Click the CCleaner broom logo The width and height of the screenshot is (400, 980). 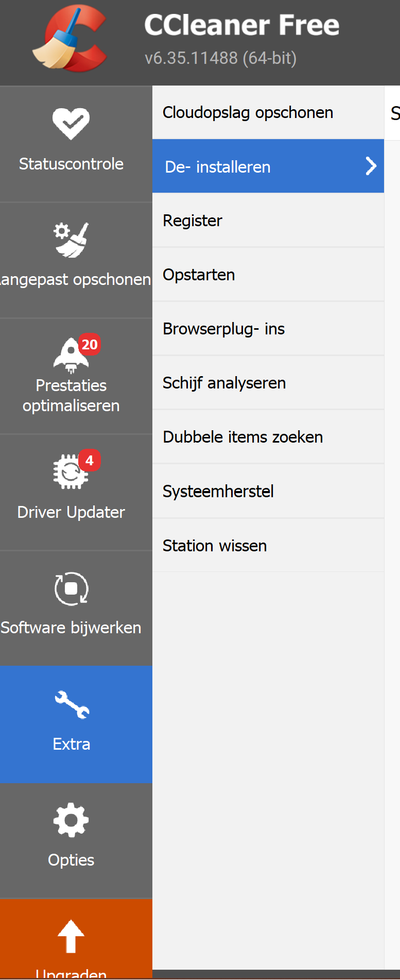coord(69,39)
